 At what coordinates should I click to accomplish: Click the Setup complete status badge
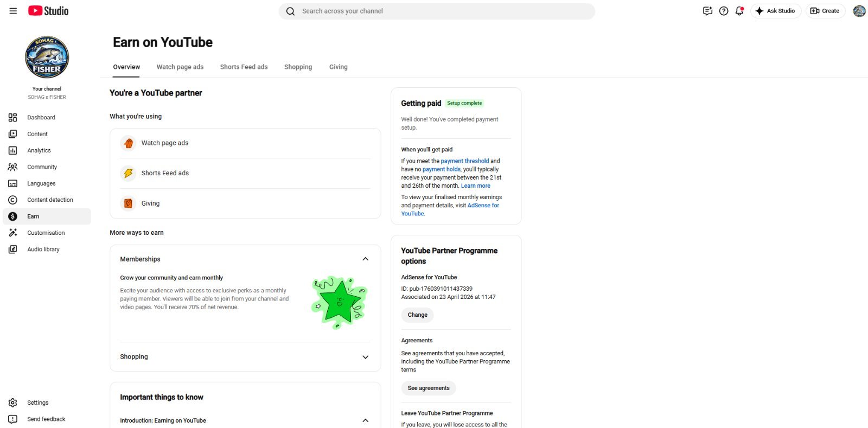464,103
